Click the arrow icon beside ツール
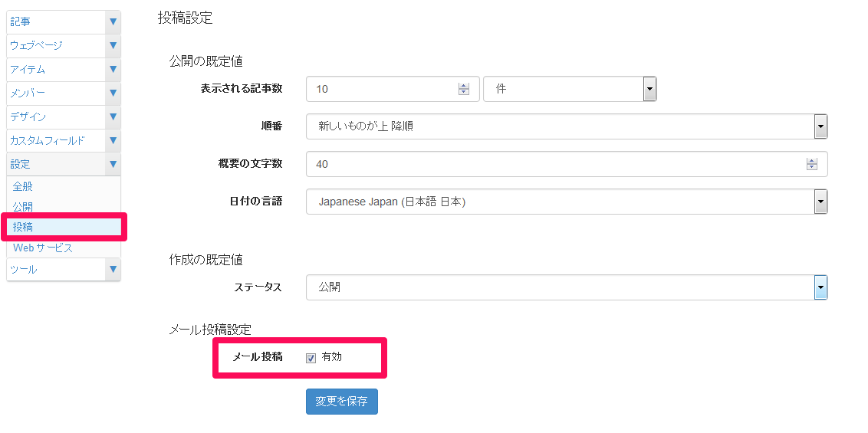Image resolution: width=868 pixels, height=433 pixels. point(113,270)
